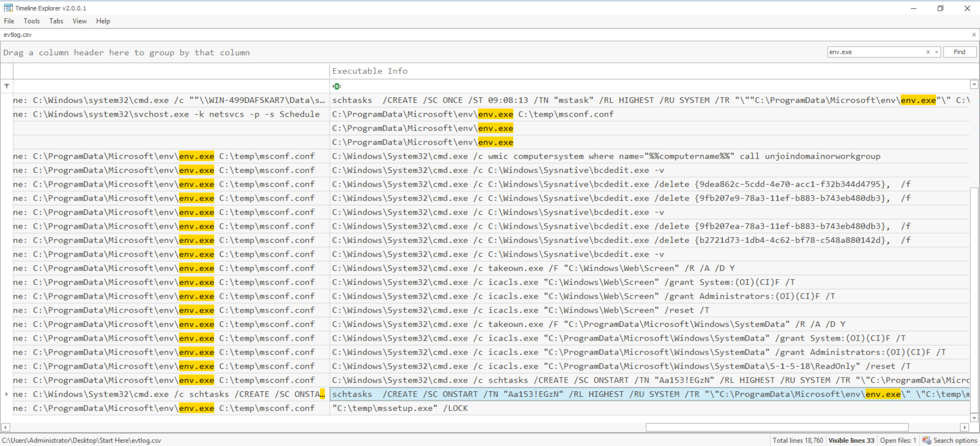Select the env.exe C:\temp\msconf.conf Executable Info cell
This screenshot has height=446, width=980.
[x=649, y=115]
